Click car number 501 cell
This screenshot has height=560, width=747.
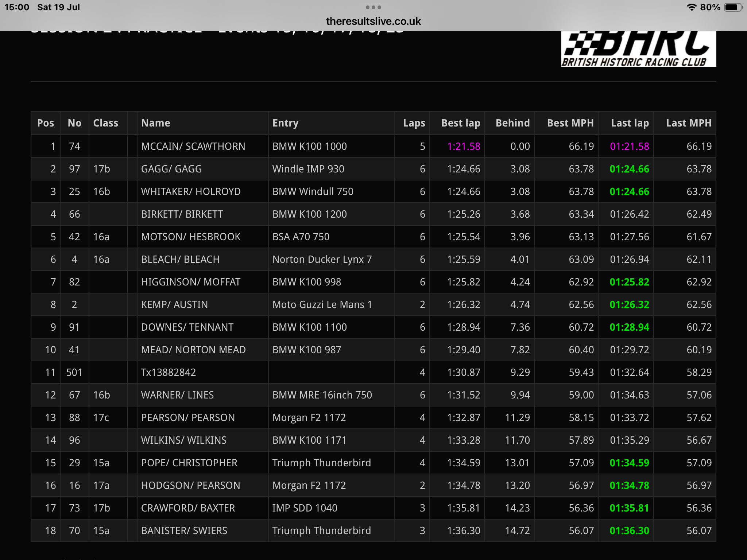coord(74,373)
